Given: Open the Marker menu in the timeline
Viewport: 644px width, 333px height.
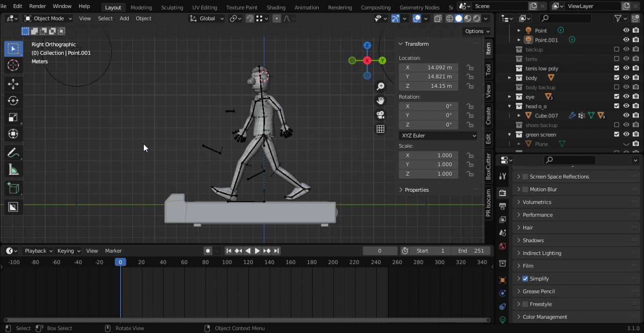Looking at the screenshot, I should (x=113, y=251).
